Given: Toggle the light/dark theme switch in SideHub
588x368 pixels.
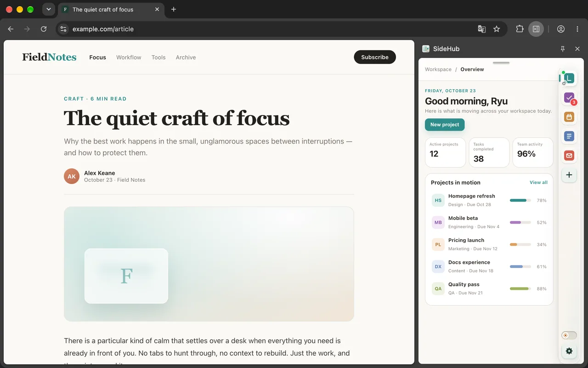Looking at the screenshot, I should coord(569,335).
